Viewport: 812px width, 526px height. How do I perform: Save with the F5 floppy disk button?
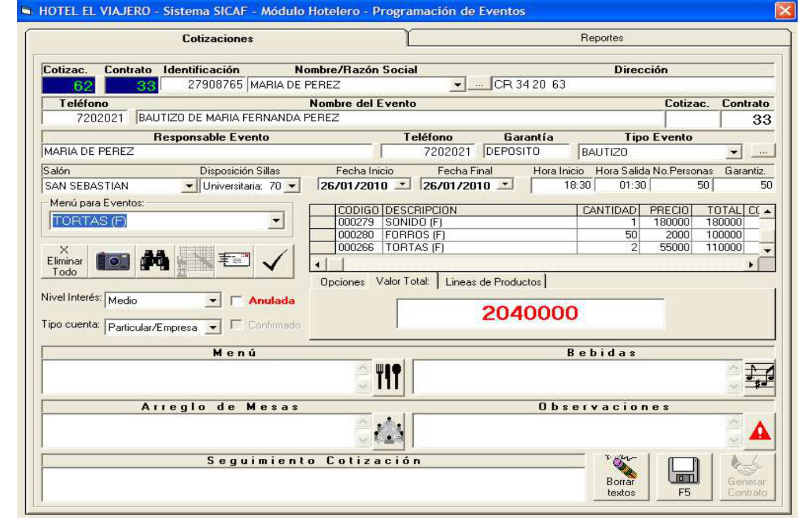click(684, 477)
